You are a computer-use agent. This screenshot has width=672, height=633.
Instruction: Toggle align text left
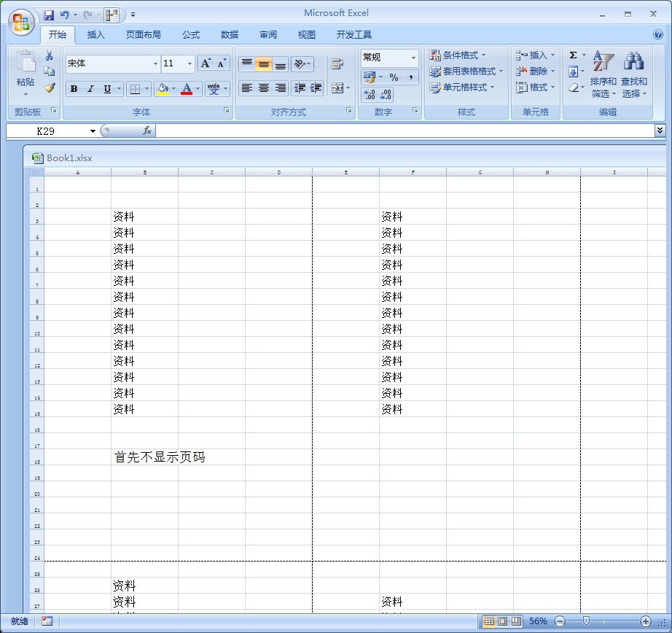point(247,88)
